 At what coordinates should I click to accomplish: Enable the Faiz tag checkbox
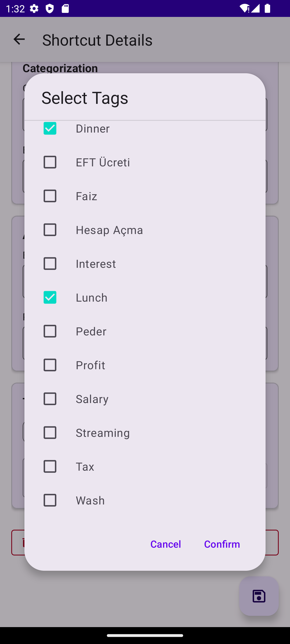50,196
